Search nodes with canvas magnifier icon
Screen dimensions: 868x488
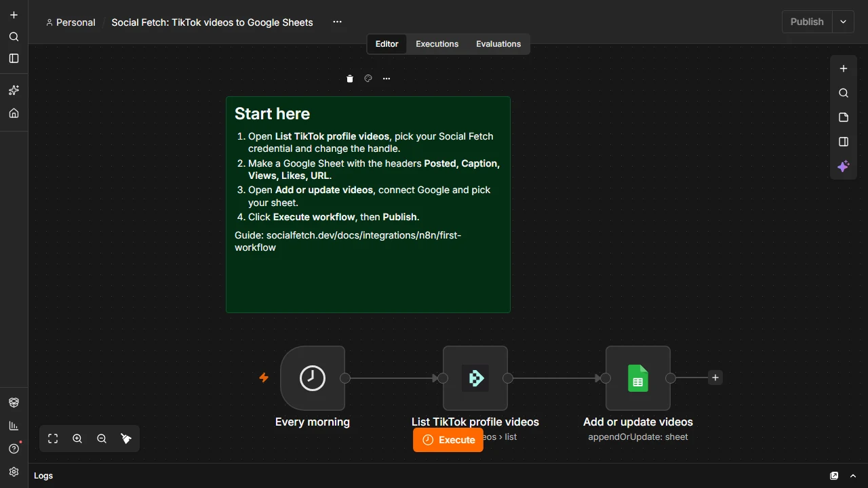[x=844, y=93]
